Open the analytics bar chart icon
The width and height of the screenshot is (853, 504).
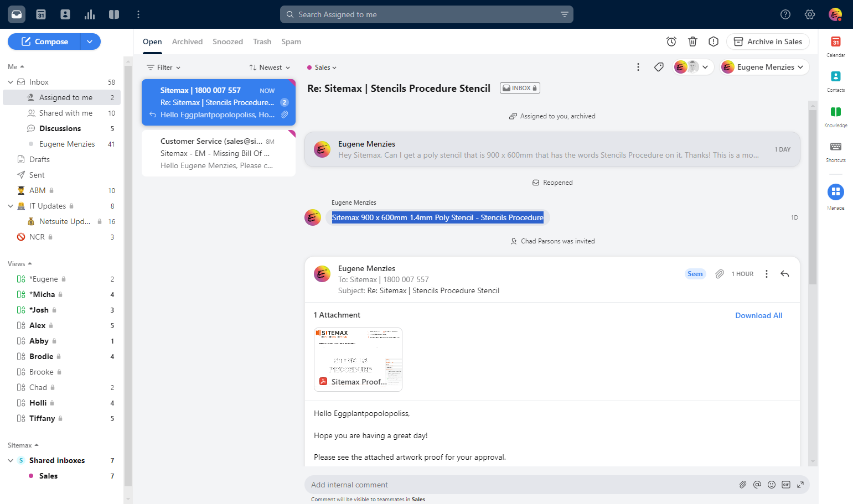coord(90,14)
